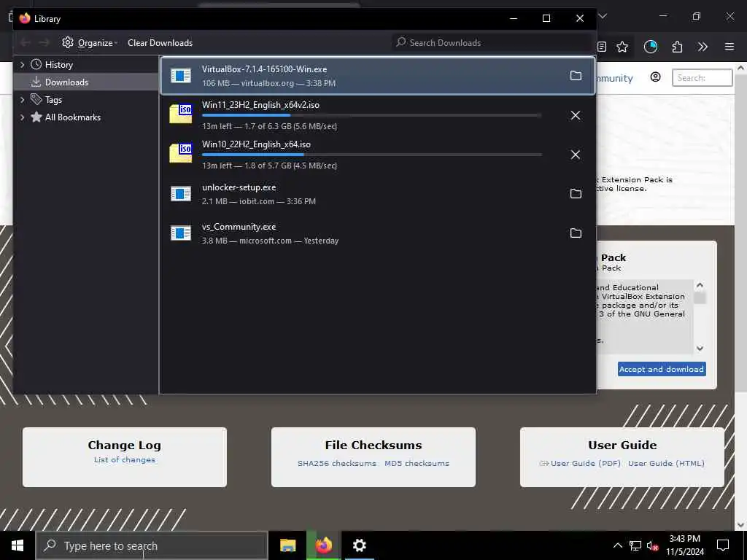
Task: Expand the All Bookmarks tree node
Action: point(22,117)
